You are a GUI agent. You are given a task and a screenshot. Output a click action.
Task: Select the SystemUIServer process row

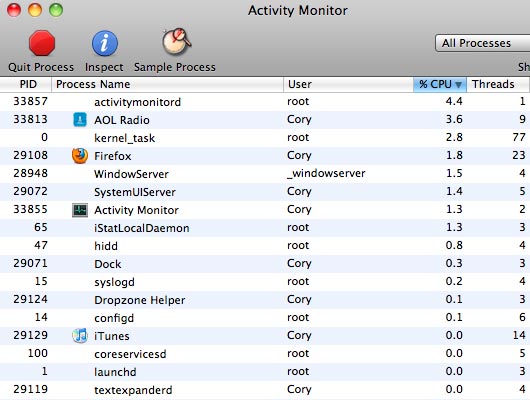click(x=265, y=192)
